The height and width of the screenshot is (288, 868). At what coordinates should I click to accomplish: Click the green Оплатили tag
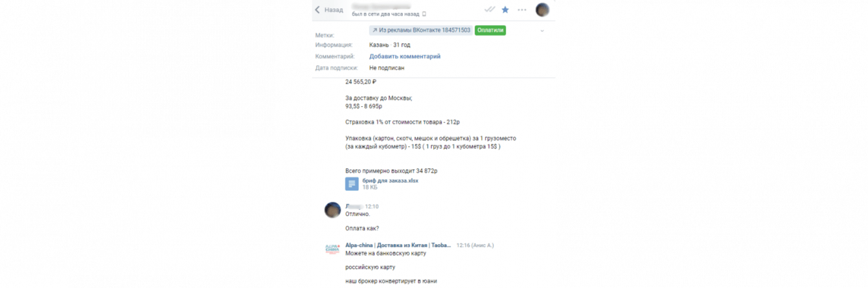490,30
